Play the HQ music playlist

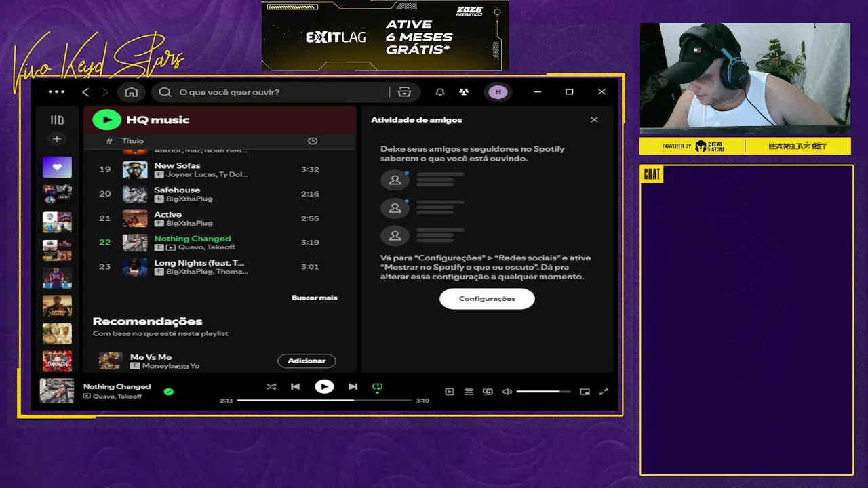[x=106, y=120]
